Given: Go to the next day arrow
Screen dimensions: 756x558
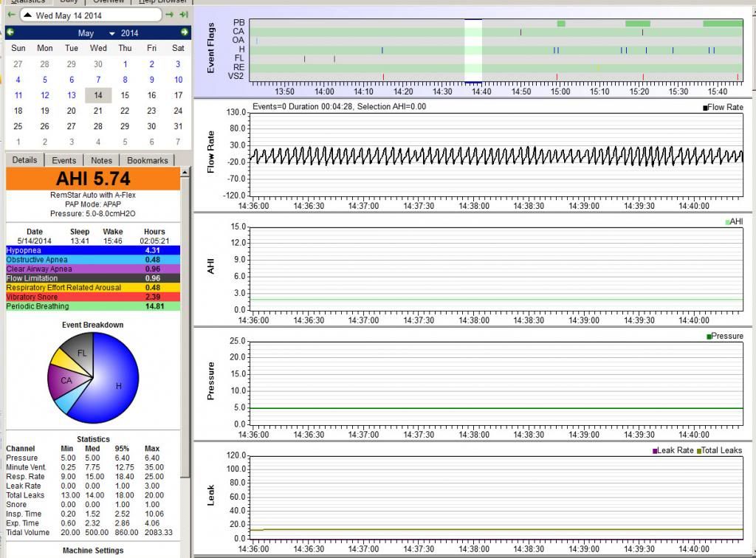Looking at the screenshot, I should pos(169,15).
